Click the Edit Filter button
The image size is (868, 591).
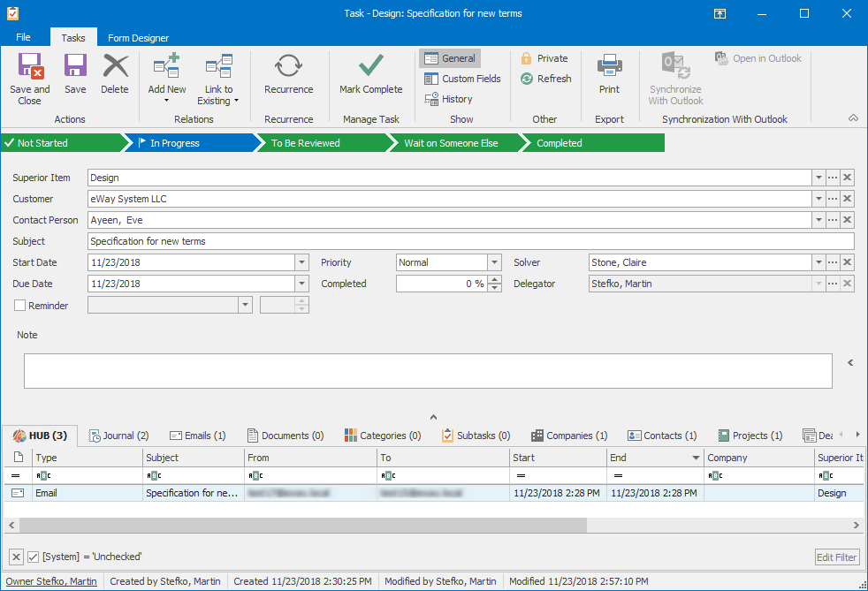(836, 557)
